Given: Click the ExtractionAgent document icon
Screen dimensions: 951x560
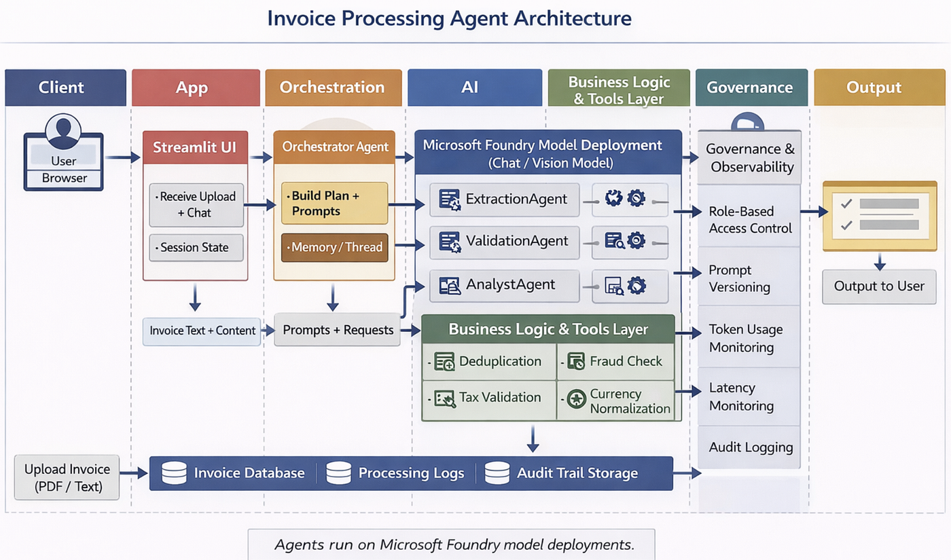Looking at the screenshot, I should [x=450, y=200].
